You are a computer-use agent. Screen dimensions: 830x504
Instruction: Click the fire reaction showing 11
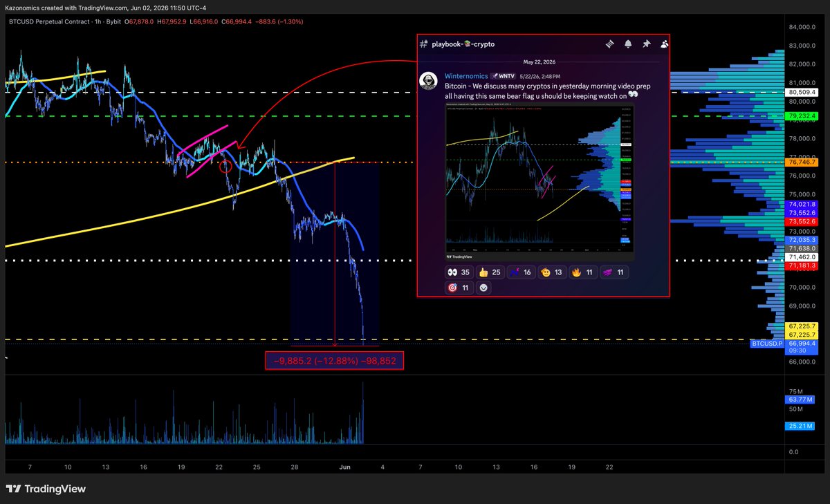(583, 272)
